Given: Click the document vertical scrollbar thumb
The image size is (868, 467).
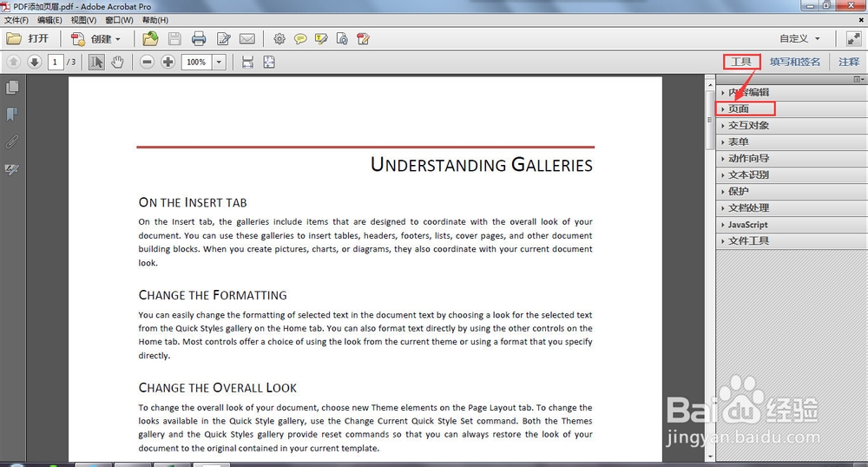Looking at the screenshot, I should (710, 120).
